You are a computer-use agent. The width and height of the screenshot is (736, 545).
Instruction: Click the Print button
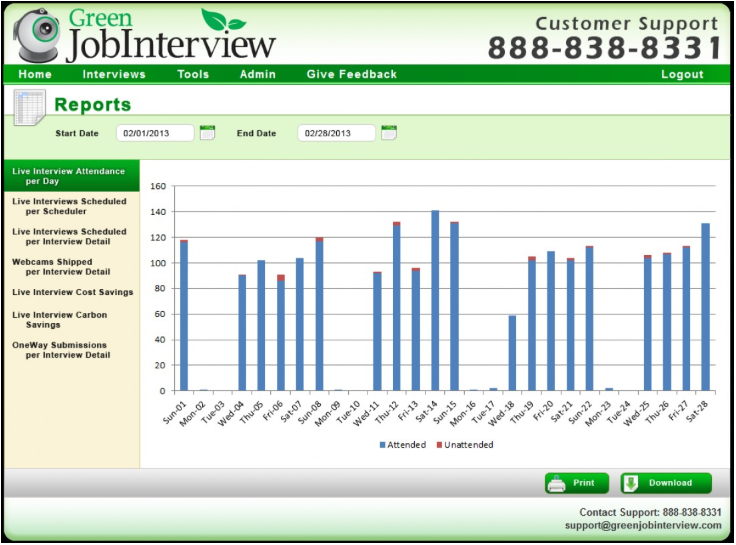577,483
